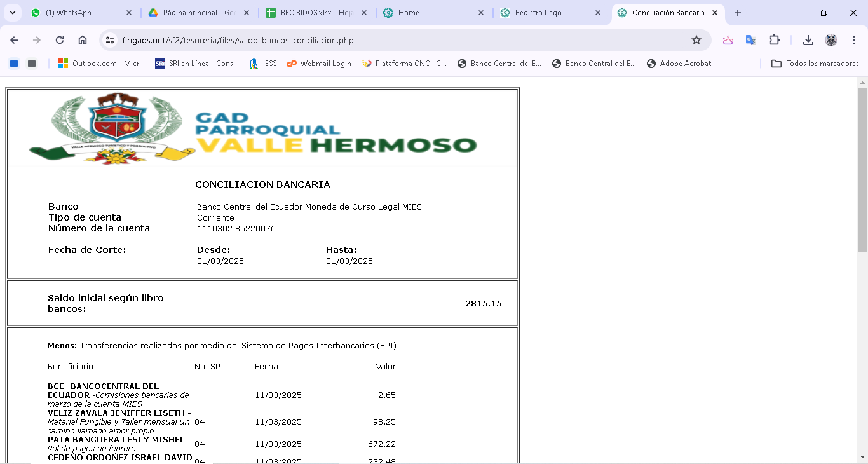Expand Todos los marcadores folder
Screen dimensions: 868x464
point(815,64)
